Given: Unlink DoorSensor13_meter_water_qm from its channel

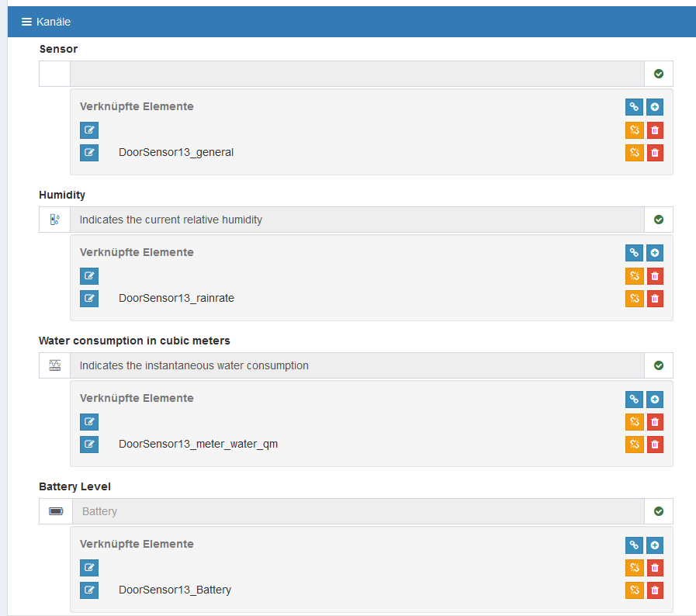Looking at the screenshot, I should pyautogui.click(x=635, y=445).
